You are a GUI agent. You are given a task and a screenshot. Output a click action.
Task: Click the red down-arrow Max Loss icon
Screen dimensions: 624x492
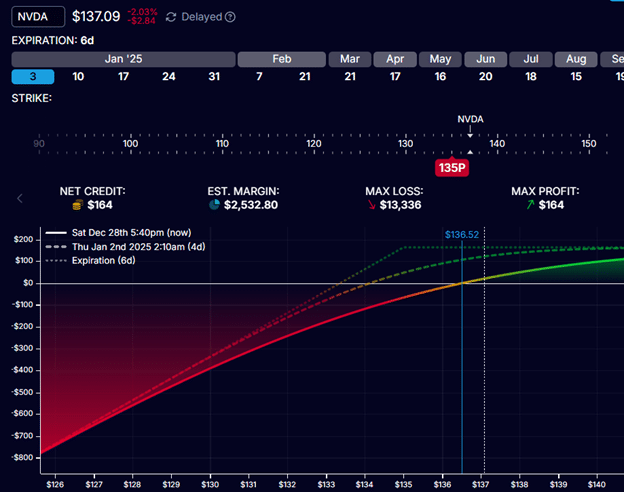(371, 205)
